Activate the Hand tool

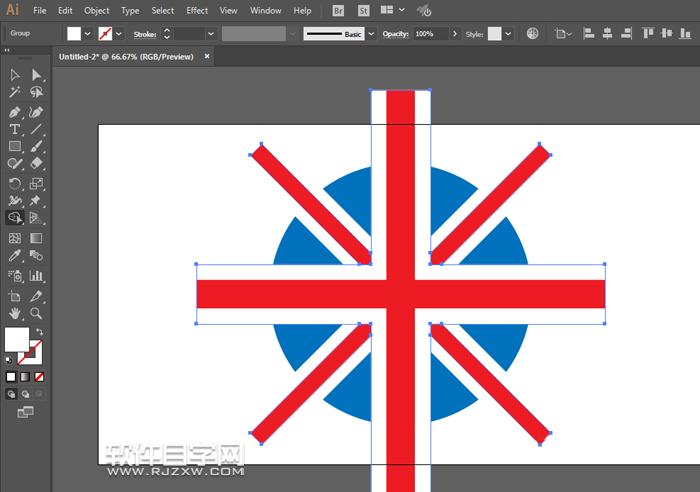[x=15, y=313]
